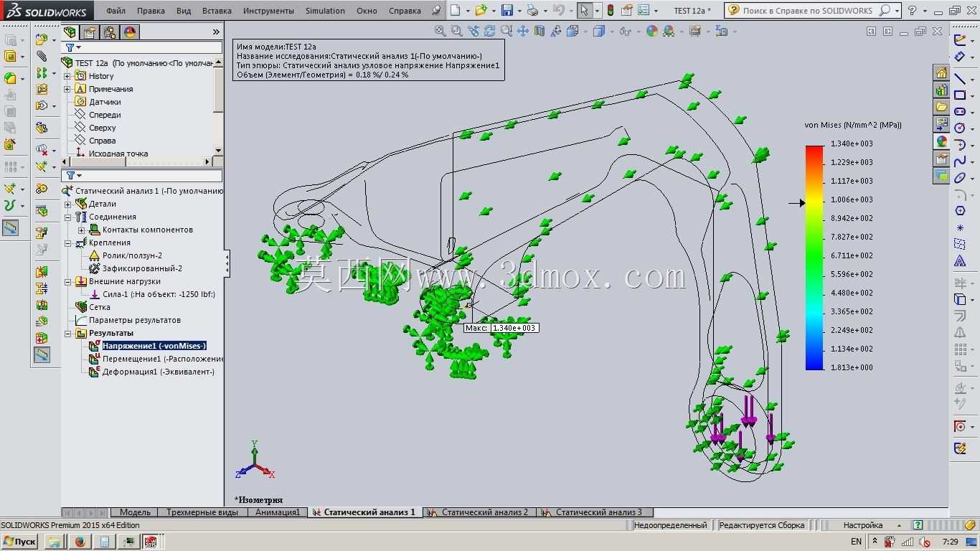Image resolution: width=980 pixels, height=551 pixels.
Task: Select the Зафиксированный-2 fixture
Action: click(142, 268)
